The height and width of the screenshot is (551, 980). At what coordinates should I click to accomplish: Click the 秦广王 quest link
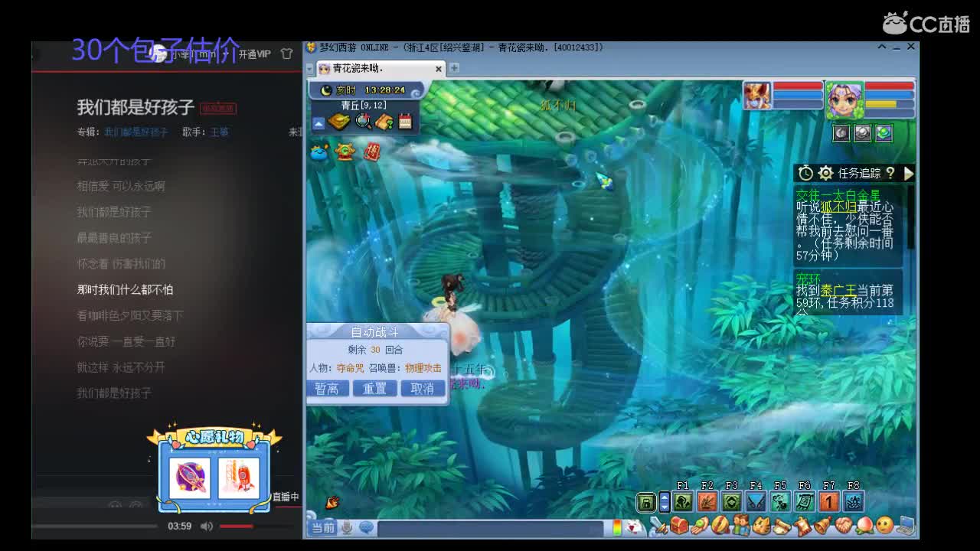point(838,291)
